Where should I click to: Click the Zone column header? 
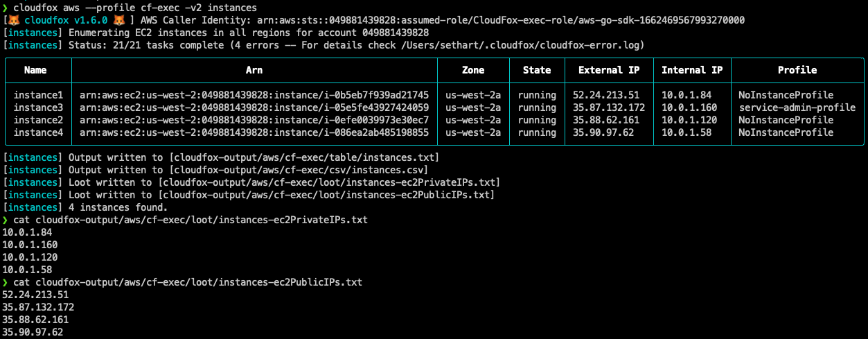(x=473, y=70)
